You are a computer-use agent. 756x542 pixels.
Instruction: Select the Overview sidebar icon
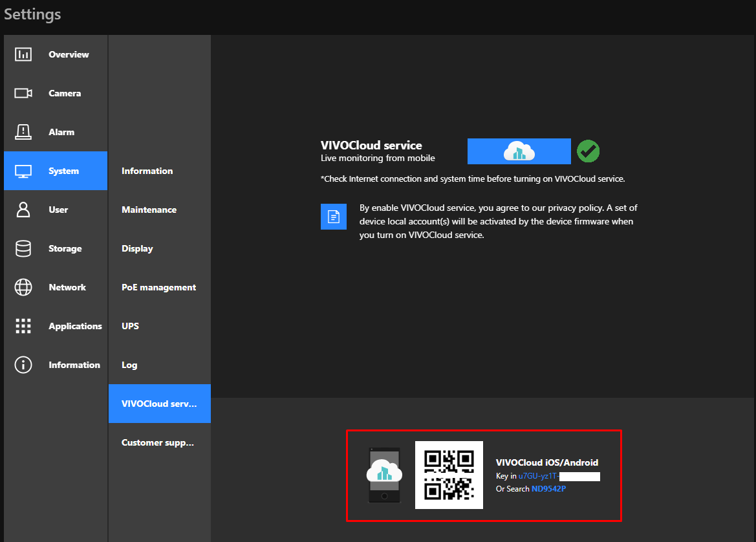pyautogui.click(x=23, y=54)
